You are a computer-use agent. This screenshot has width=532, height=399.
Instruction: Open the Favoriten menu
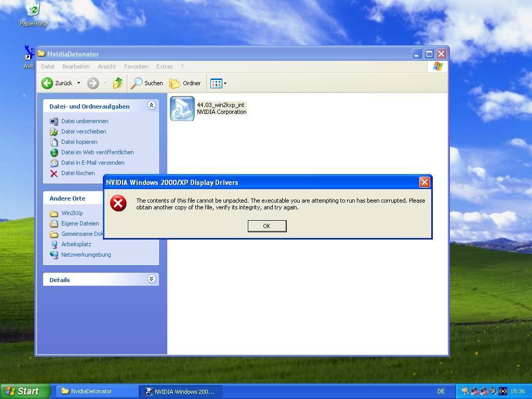(x=136, y=66)
